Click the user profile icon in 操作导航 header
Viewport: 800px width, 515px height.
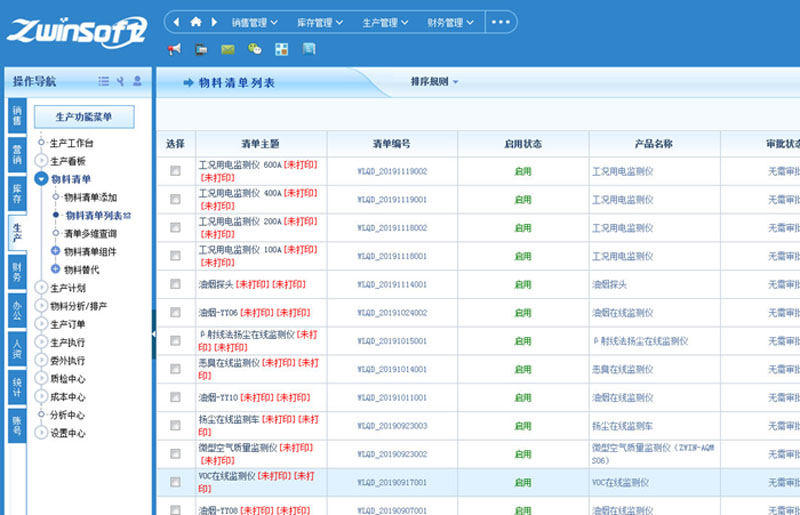pos(137,81)
